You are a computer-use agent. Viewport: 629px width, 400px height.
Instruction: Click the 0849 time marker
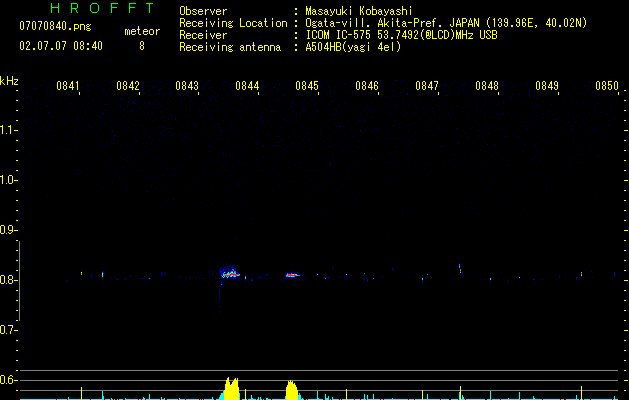[x=547, y=86]
